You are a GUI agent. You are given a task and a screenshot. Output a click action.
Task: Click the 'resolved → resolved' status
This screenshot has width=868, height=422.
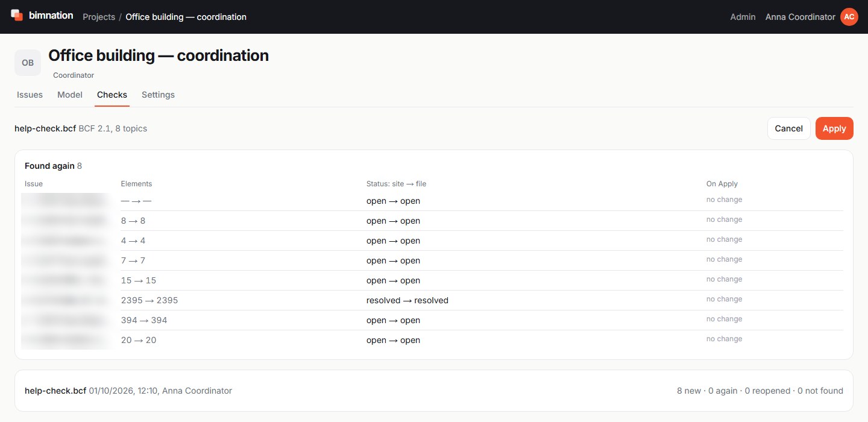point(407,300)
